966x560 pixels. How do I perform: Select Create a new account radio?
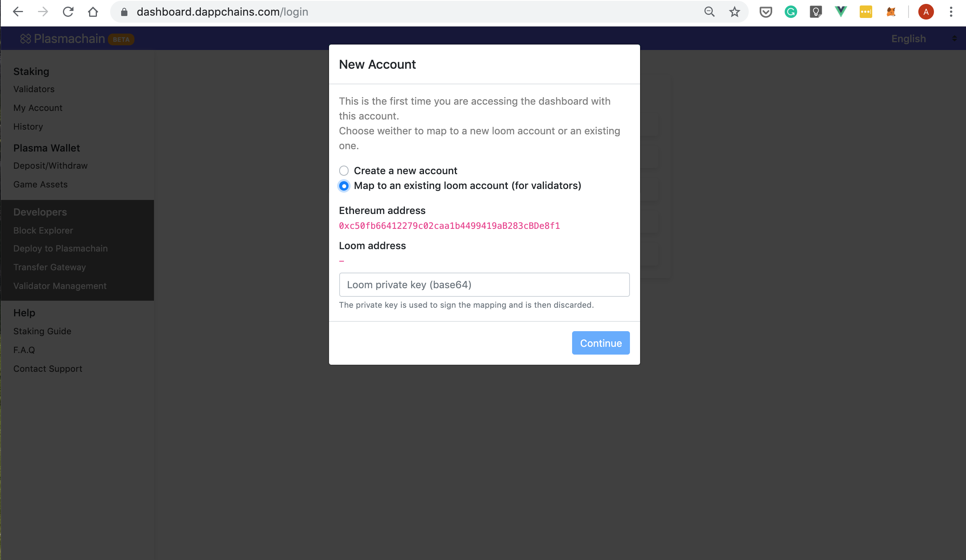(344, 171)
